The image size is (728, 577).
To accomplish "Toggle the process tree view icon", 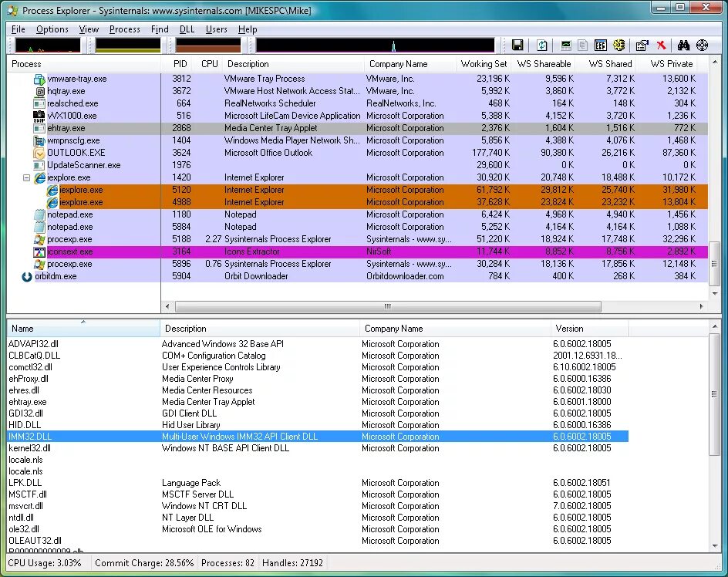I will coord(583,45).
